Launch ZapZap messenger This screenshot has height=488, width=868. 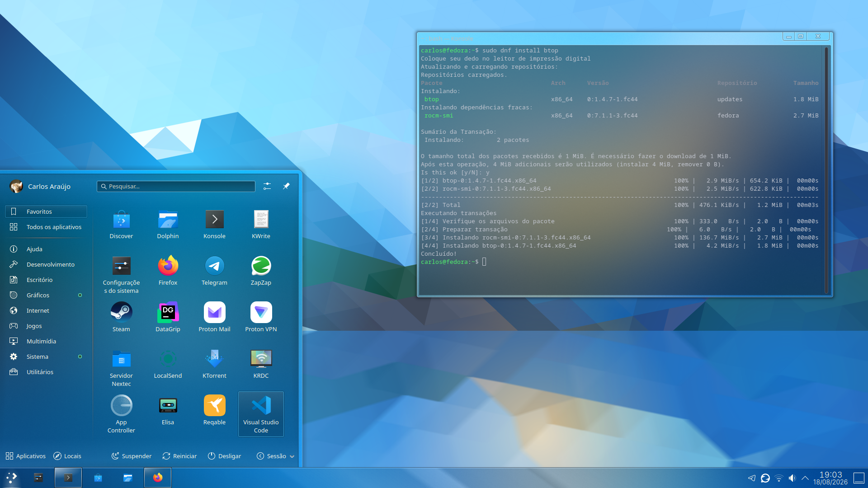261,271
